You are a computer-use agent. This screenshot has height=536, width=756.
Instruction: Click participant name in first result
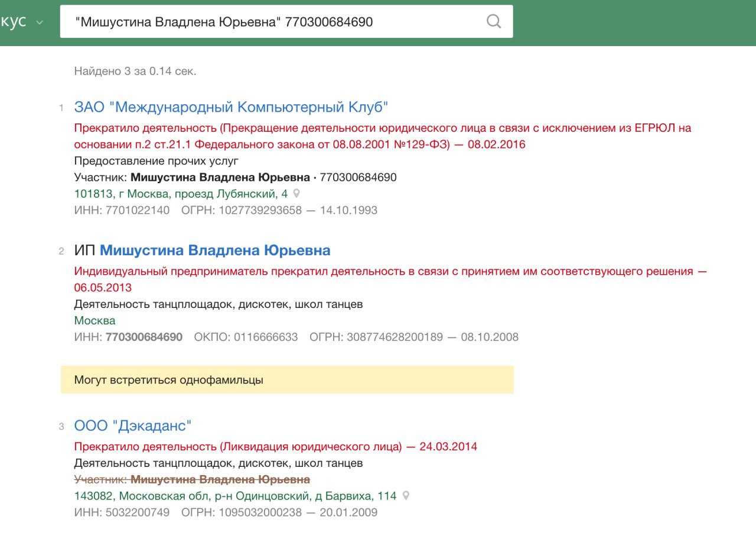(220, 177)
